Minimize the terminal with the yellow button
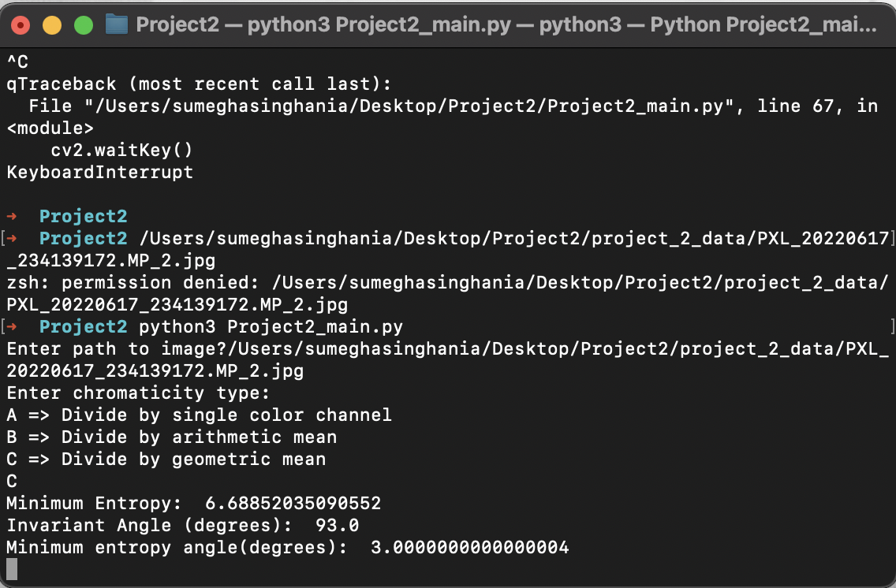This screenshot has width=896, height=588. click(52, 25)
